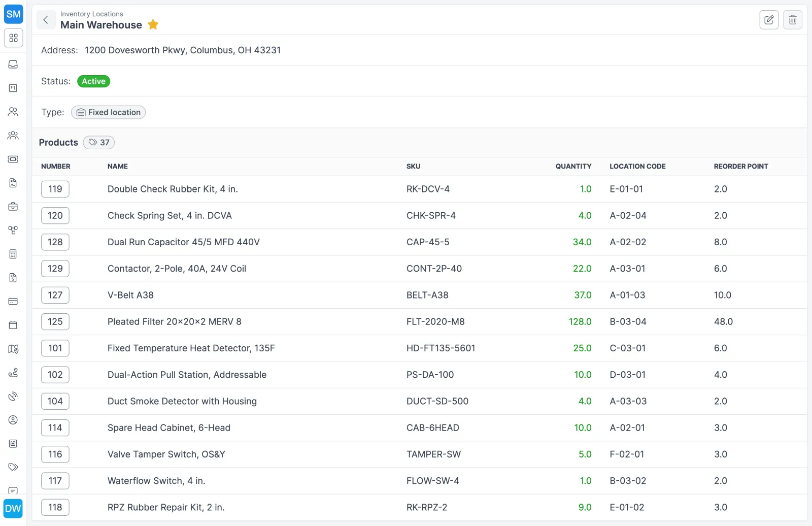Click quantity 128.0 for Pleated Filter
Viewport: 812px width, 526px height.
pyautogui.click(x=580, y=321)
